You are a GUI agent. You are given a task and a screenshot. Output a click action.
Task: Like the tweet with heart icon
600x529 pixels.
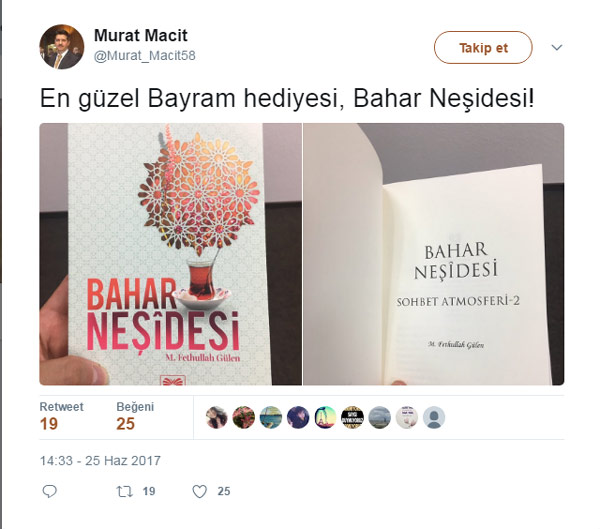point(199,491)
